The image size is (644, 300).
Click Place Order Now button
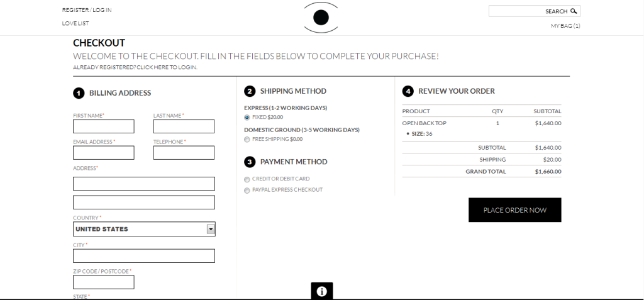[x=514, y=210]
